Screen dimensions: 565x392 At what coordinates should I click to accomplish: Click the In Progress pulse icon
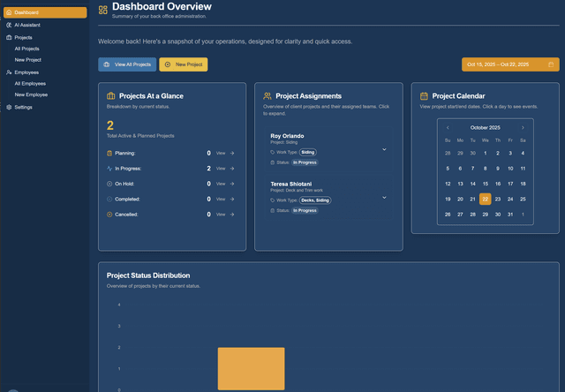coord(109,169)
